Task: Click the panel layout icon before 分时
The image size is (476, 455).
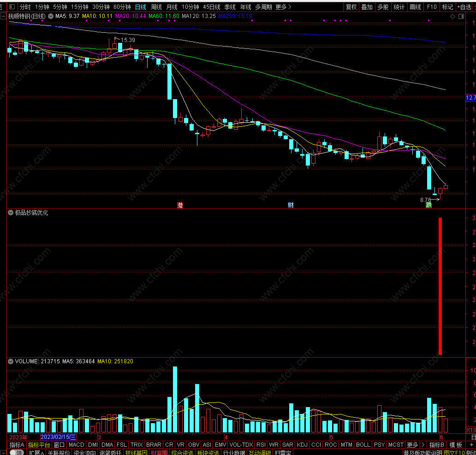Action: [12, 6]
